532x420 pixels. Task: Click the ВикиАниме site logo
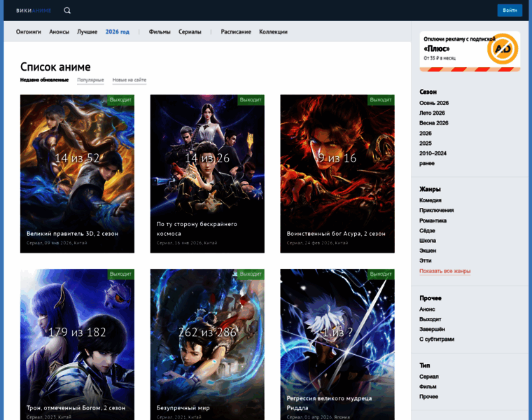pyautogui.click(x=34, y=10)
